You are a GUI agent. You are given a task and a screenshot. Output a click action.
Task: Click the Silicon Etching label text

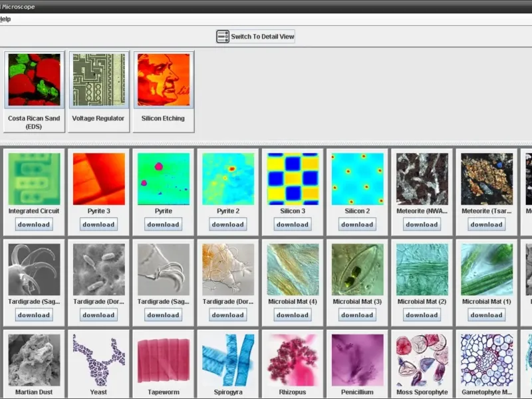163,118
